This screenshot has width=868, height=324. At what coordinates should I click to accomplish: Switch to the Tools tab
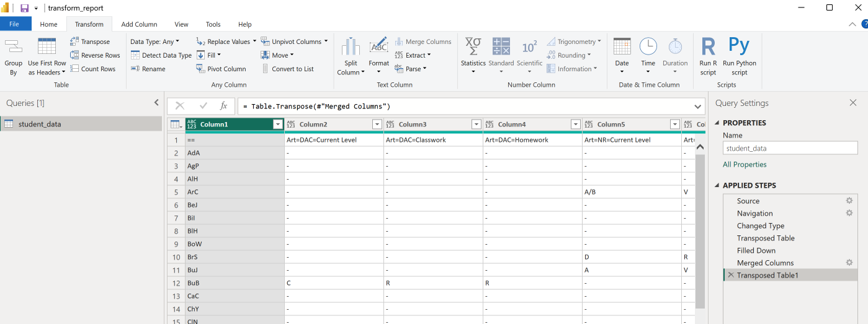click(213, 24)
